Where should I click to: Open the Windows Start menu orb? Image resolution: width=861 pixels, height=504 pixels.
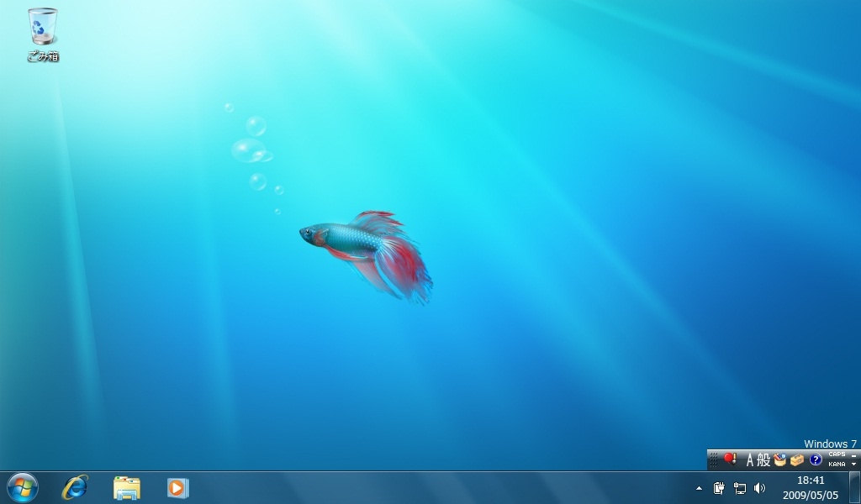(x=23, y=487)
